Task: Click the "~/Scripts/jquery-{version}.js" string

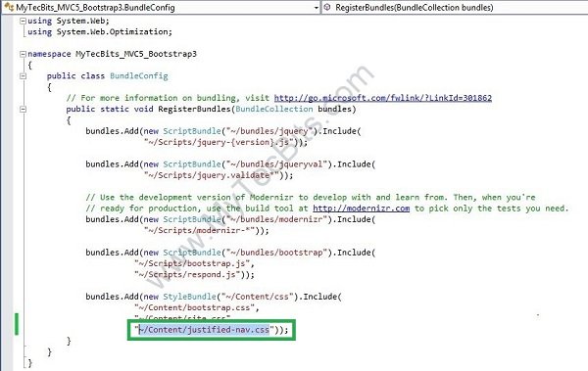Action: [219, 142]
